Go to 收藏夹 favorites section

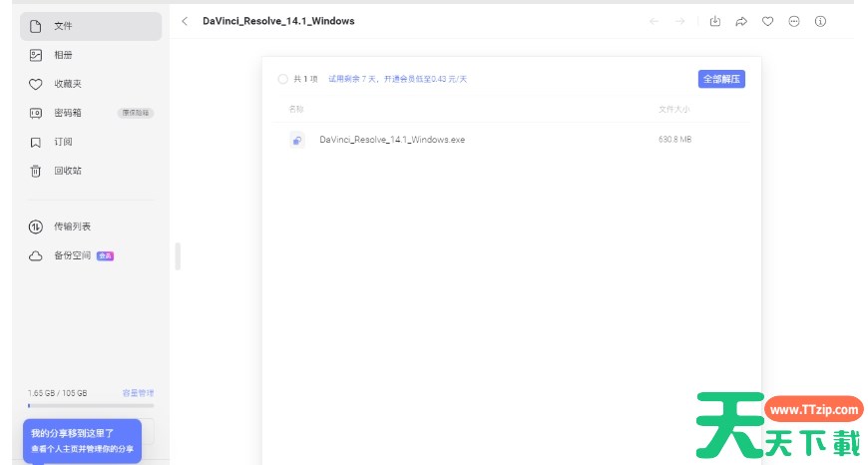coord(68,84)
